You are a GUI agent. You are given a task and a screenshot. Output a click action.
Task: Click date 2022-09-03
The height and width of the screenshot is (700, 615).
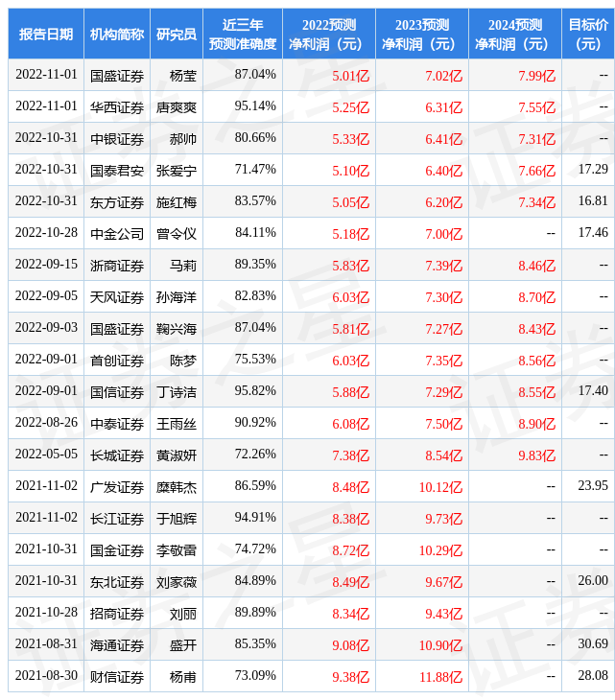pos(46,328)
